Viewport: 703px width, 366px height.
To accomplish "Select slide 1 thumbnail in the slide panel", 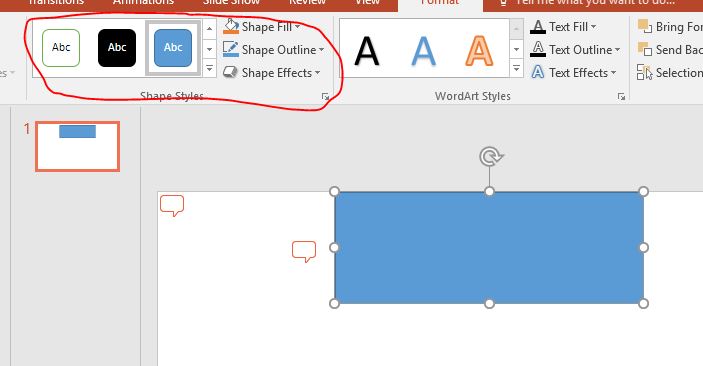I will pyautogui.click(x=78, y=147).
